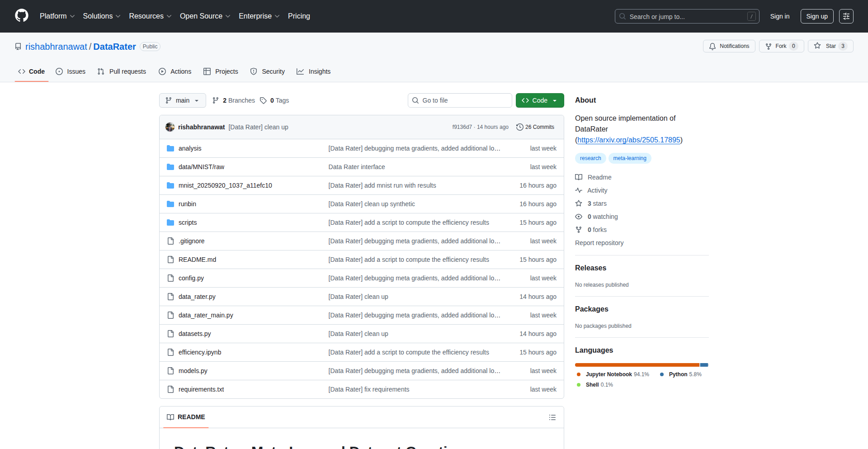Open the Projects tab
Screen dimensions: 868x449
click(221, 71)
